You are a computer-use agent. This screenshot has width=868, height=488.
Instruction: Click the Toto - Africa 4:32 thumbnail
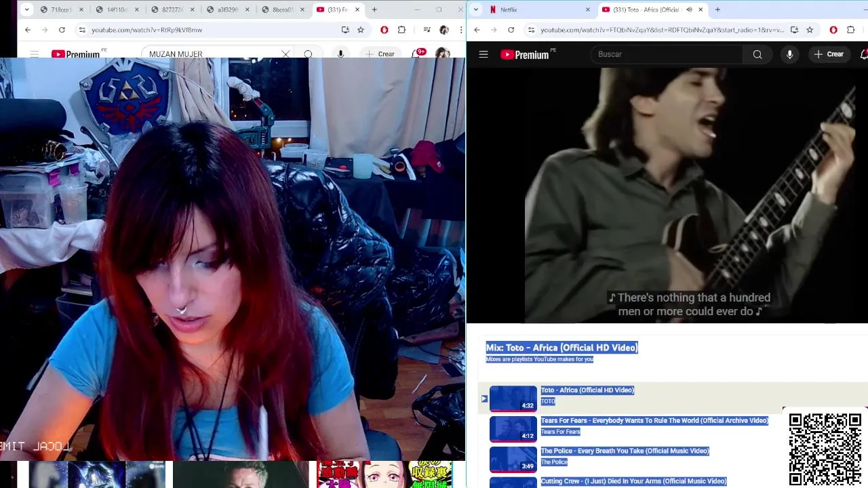click(513, 399)
